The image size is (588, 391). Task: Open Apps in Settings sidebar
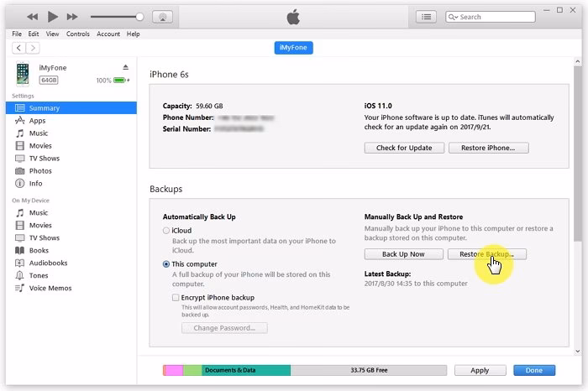pos(37,121)
